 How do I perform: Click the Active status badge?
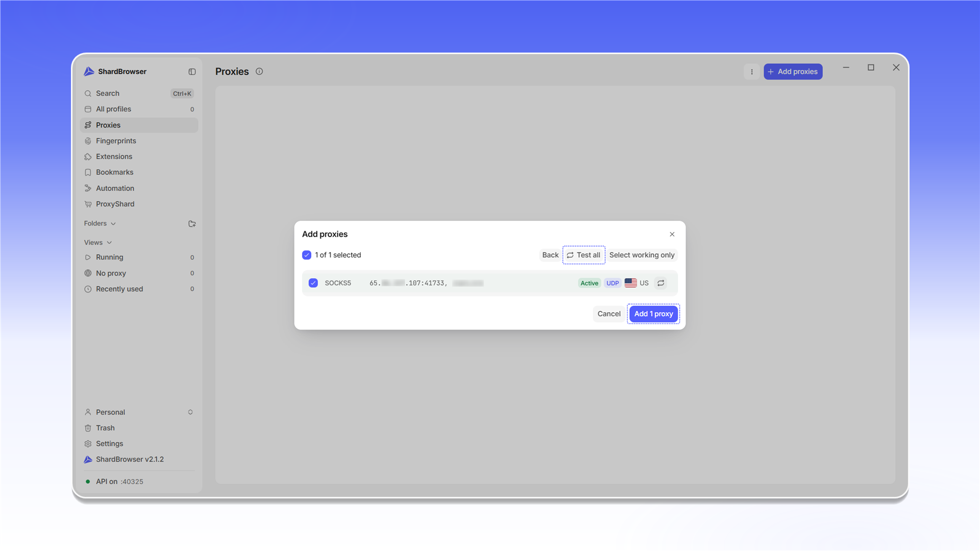pos(589,283)
